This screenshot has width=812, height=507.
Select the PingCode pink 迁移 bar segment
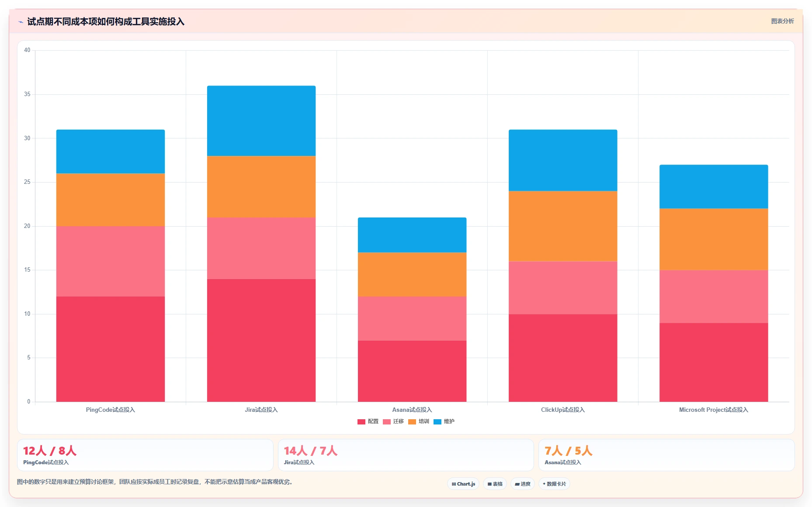pos(111,261)
